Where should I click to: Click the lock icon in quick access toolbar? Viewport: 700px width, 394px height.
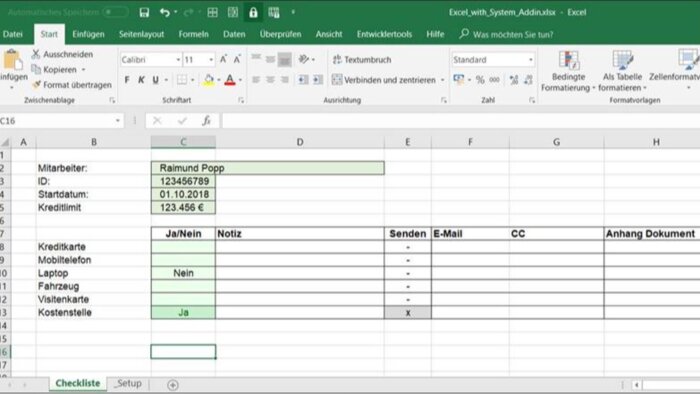253,12
